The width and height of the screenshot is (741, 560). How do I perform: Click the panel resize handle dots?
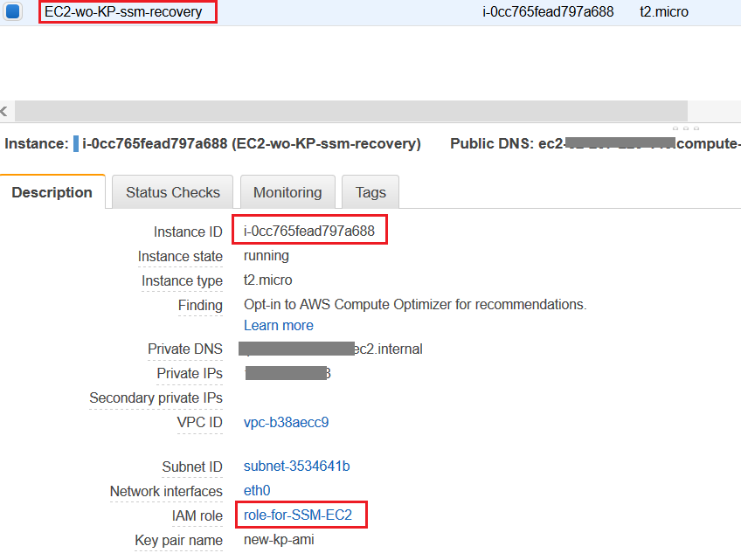point(686,128)
